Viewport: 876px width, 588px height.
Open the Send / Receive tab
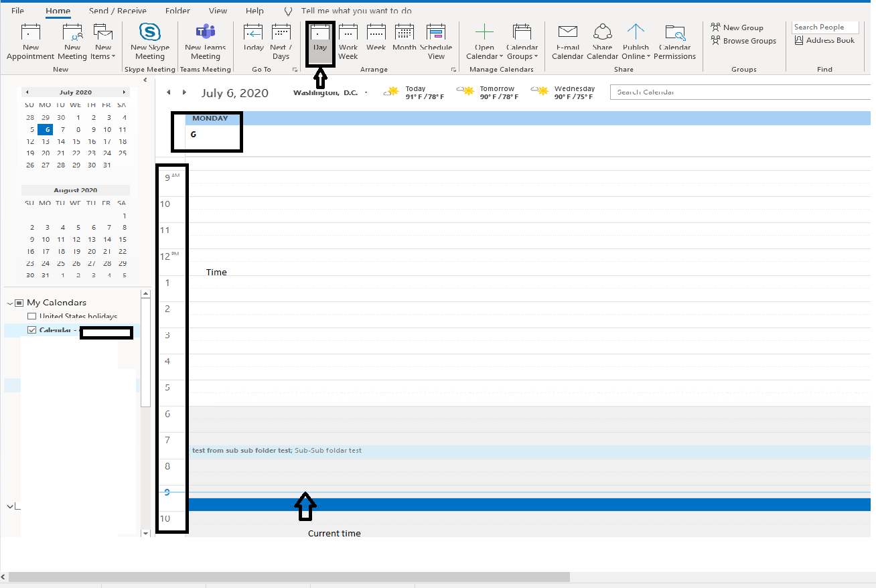click(117, 11)
